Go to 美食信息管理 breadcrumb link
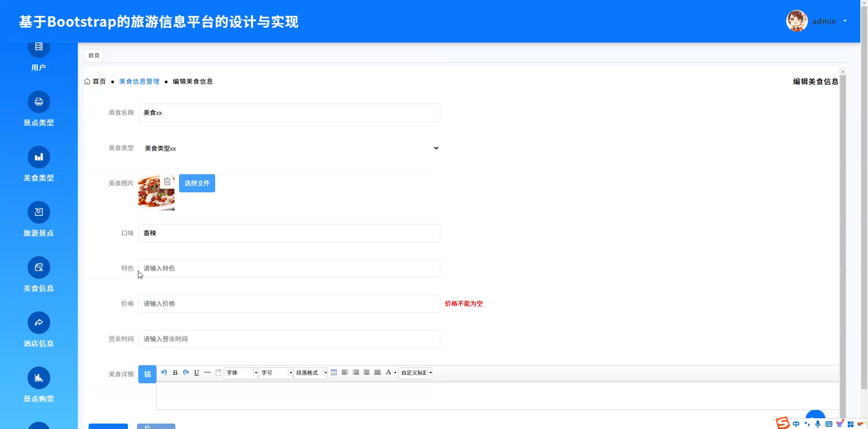Screen dimensions: 868x429 [x=139, y=81]
